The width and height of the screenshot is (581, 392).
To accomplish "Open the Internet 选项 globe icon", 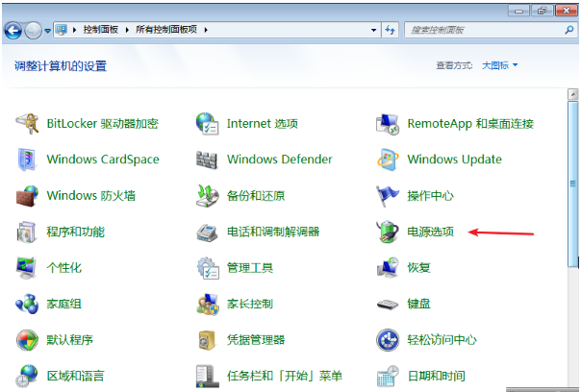I will coord(207,124).
